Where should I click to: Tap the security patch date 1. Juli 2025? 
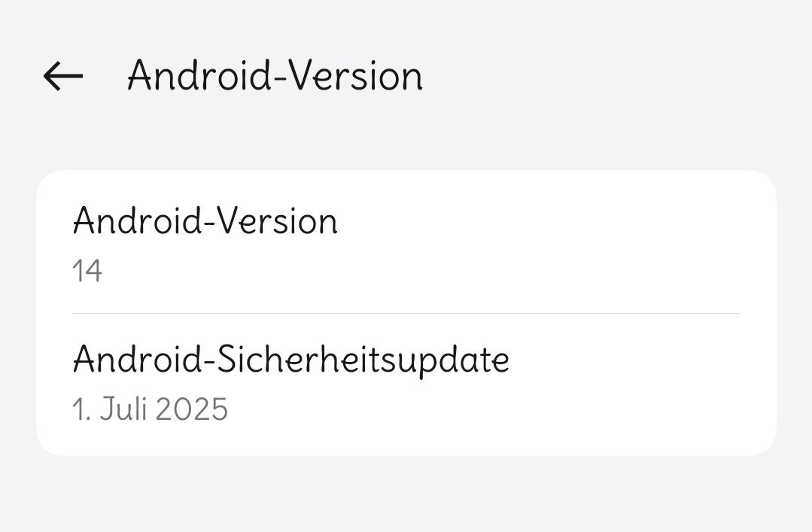150,410
